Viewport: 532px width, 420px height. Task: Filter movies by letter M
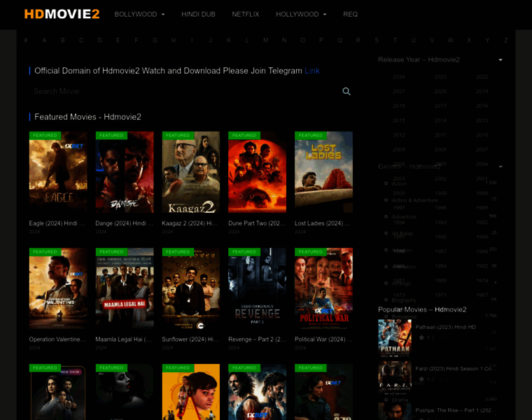(266, 41)
